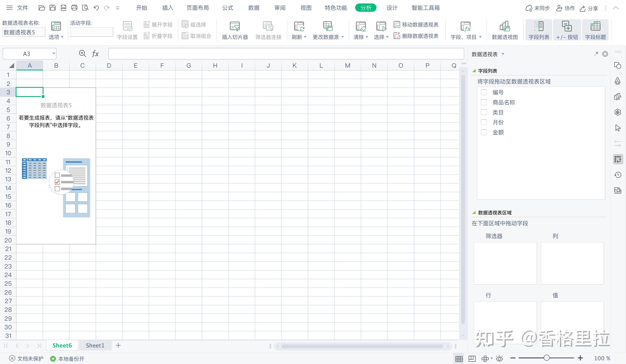Check the 金额 field checkbox

click(483, 132)
